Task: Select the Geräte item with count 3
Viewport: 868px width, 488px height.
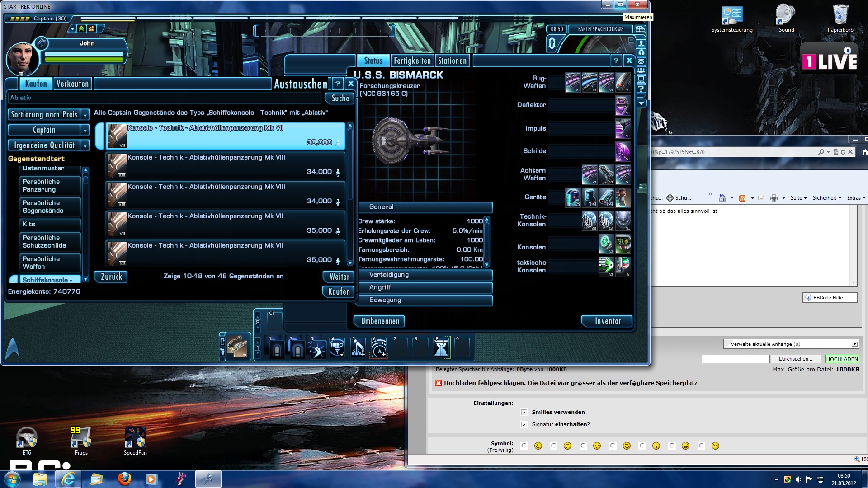Action: (573, 197)
